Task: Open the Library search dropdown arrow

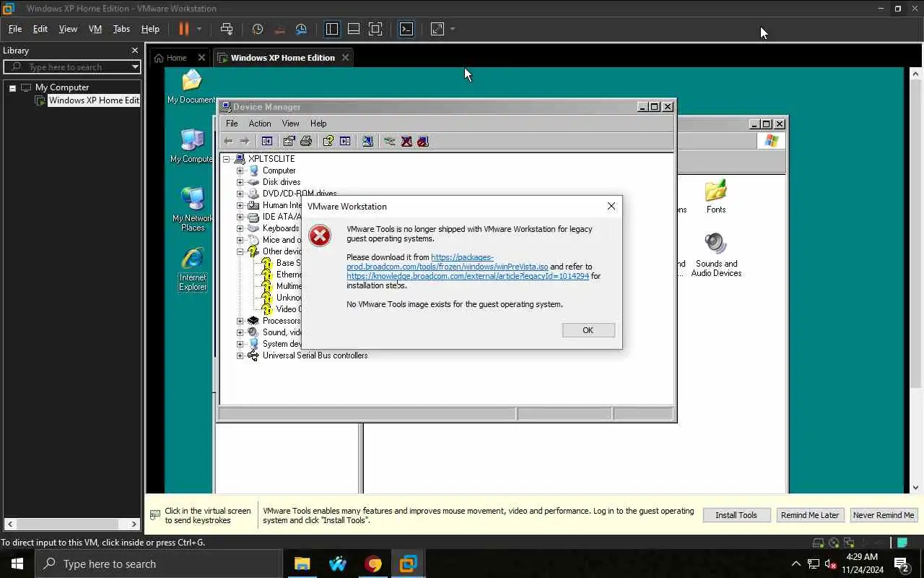Action: [135, 66]
